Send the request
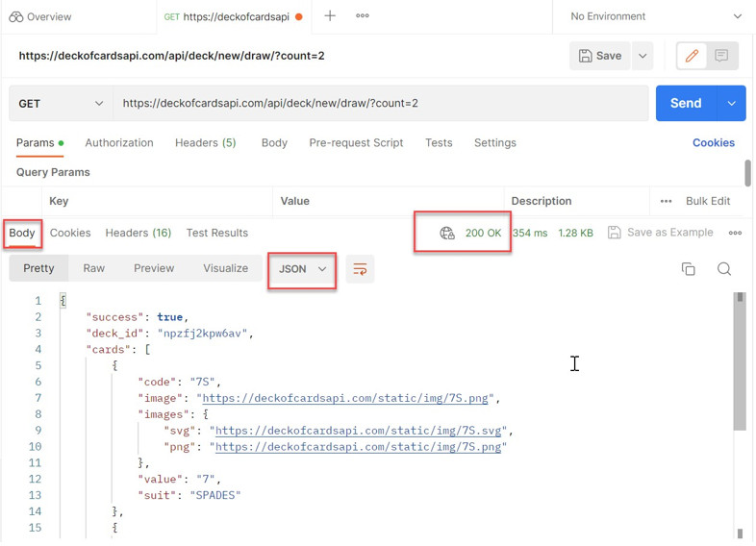 point(686,103)
